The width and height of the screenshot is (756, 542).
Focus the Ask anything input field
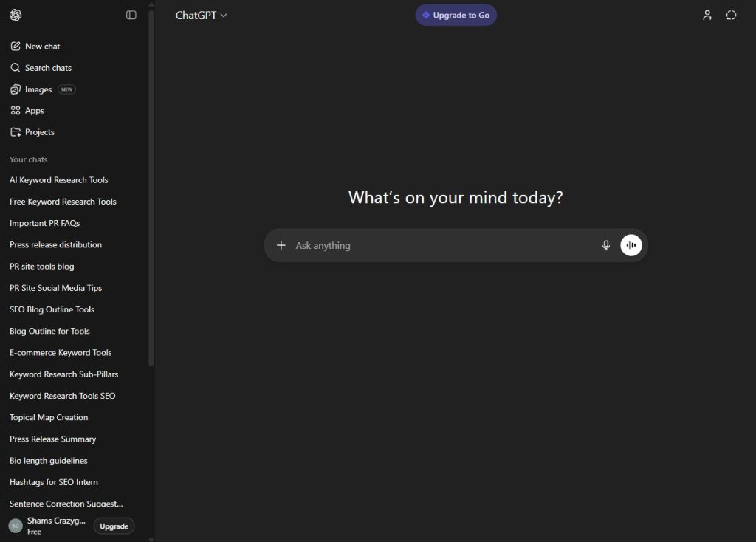pos(444,245)
